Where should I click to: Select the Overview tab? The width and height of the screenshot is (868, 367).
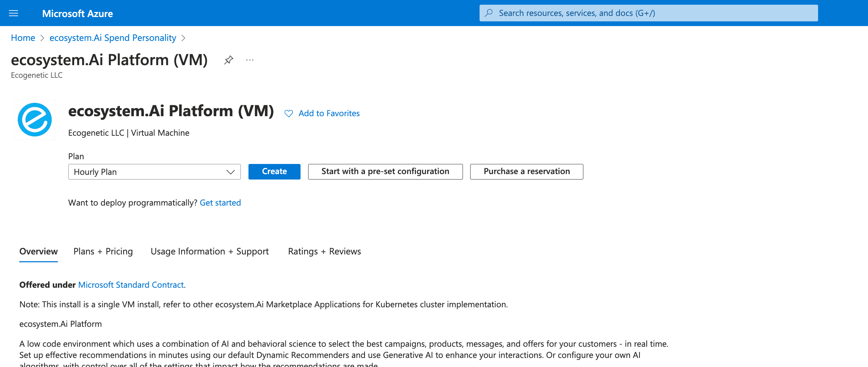coord(38,251)
